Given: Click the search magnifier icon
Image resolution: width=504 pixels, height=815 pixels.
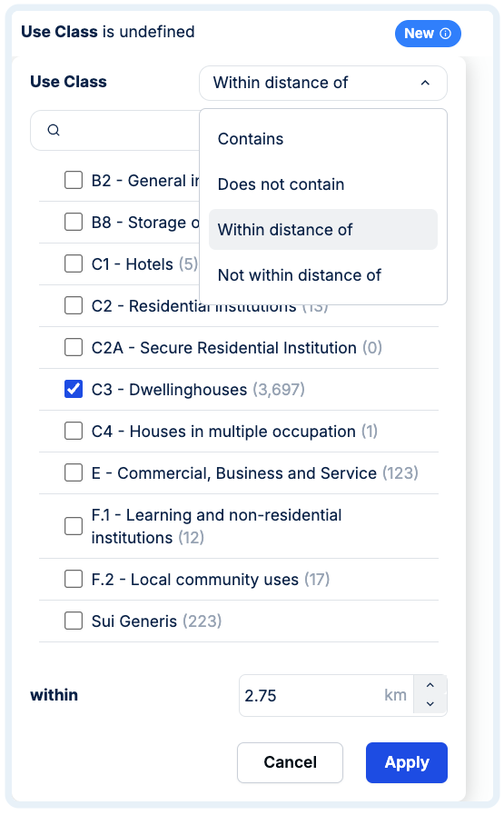Looking at the screenshot, I should coord(54,130).
